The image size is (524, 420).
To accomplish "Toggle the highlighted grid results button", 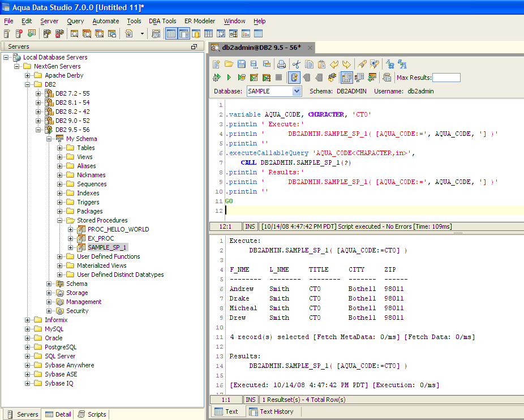I will click(346, 78).
